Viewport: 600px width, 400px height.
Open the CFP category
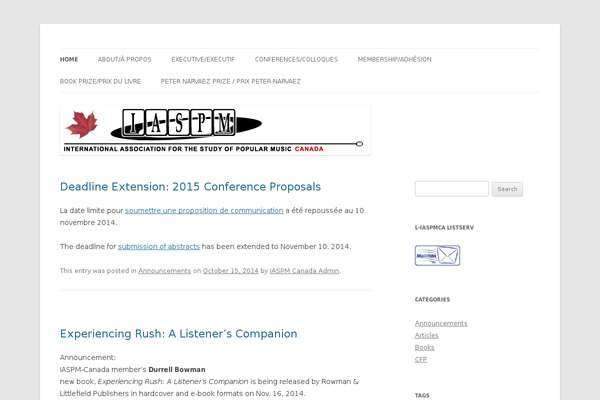tap(421, 359)
